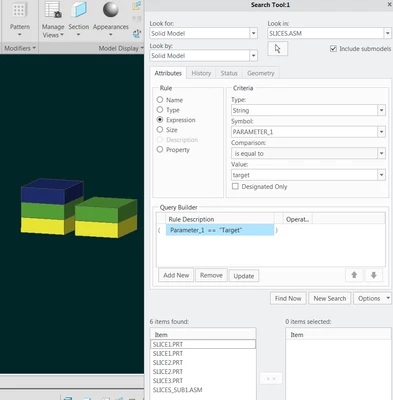The image size is (393, 400).
Task: Select the Size rule radio button
Action: [x=160, y=130]
